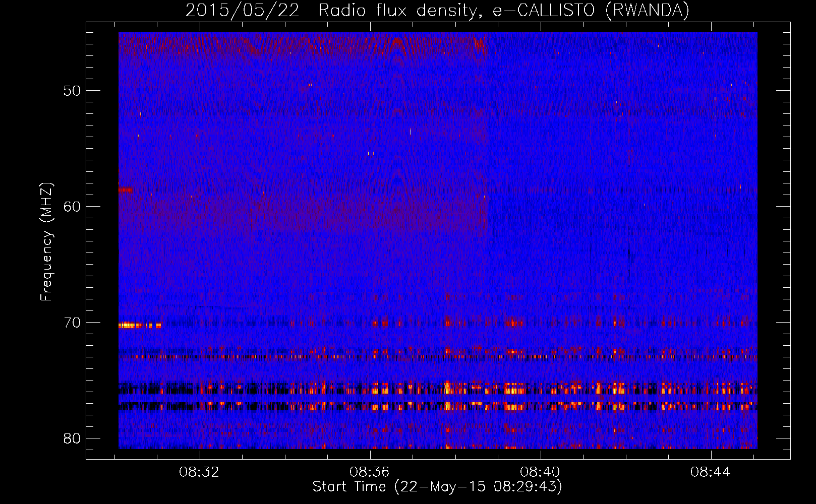Viewport: 816px width, 504px height.
Task: Click the bright yellow burst near 70 MHz at plot start
Action: coord(140,326)
